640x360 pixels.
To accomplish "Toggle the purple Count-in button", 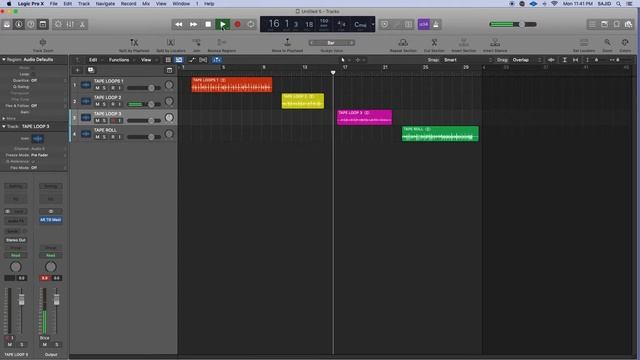I will pyautogui.click(x=424, y=24).
